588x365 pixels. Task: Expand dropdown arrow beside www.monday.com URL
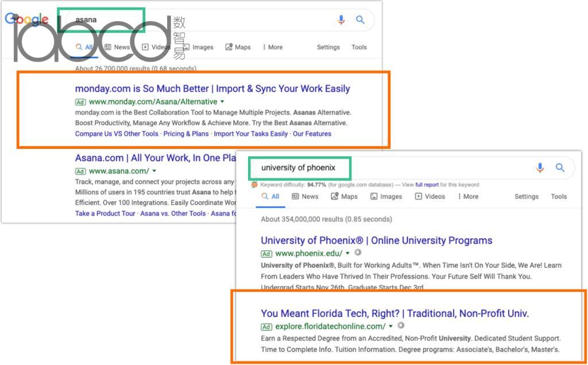(222, 102)
